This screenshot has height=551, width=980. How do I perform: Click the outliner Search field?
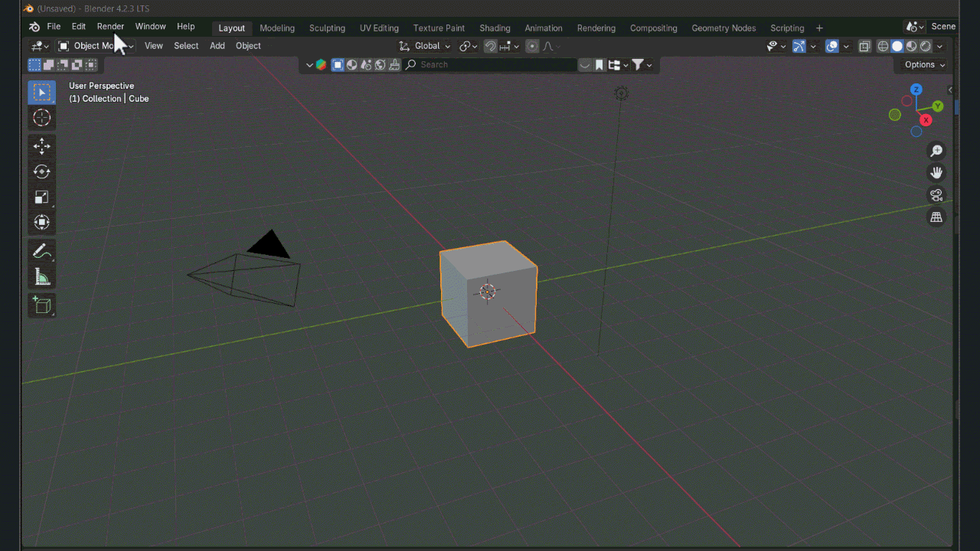pyautogui.click(x=490, y=65)
